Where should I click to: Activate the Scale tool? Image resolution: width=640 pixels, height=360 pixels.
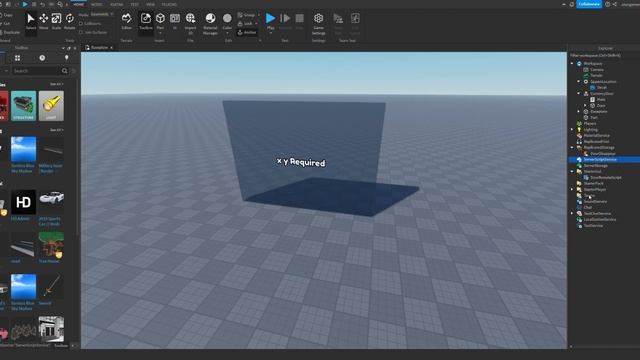(x=56, y=22)
